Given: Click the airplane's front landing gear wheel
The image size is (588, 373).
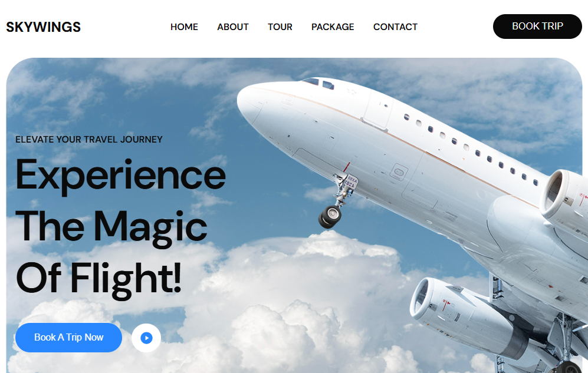Looking at the screenshot, I should tap(330, 216).
